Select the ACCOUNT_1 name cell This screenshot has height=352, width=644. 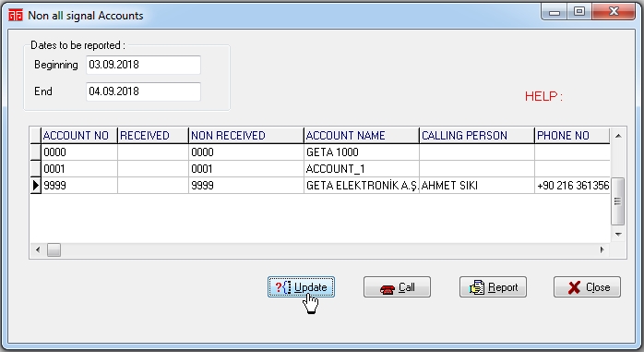coord(362,168)
